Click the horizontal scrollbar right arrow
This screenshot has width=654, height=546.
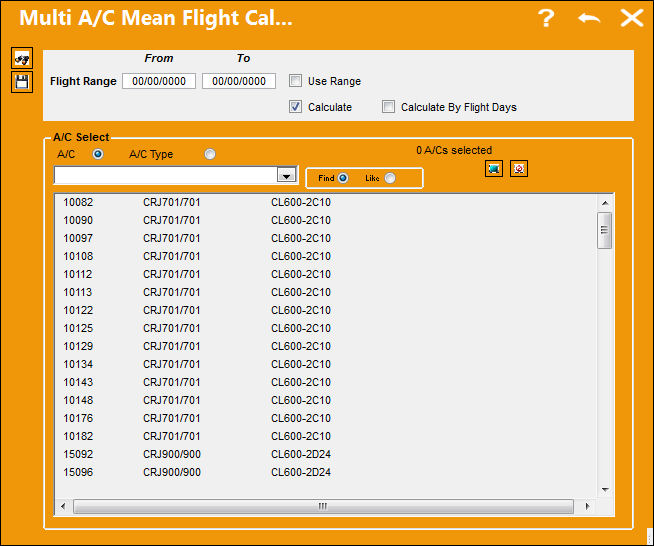[587, 506]
